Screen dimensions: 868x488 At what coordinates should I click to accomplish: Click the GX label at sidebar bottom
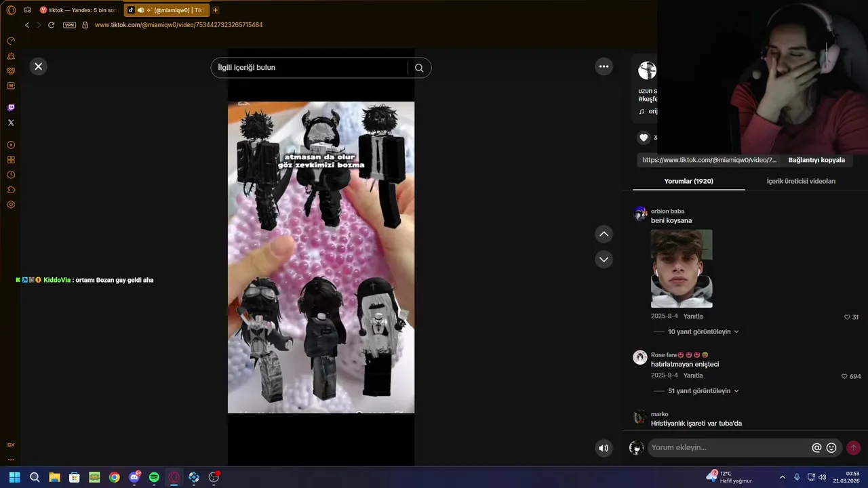point(11,445)
